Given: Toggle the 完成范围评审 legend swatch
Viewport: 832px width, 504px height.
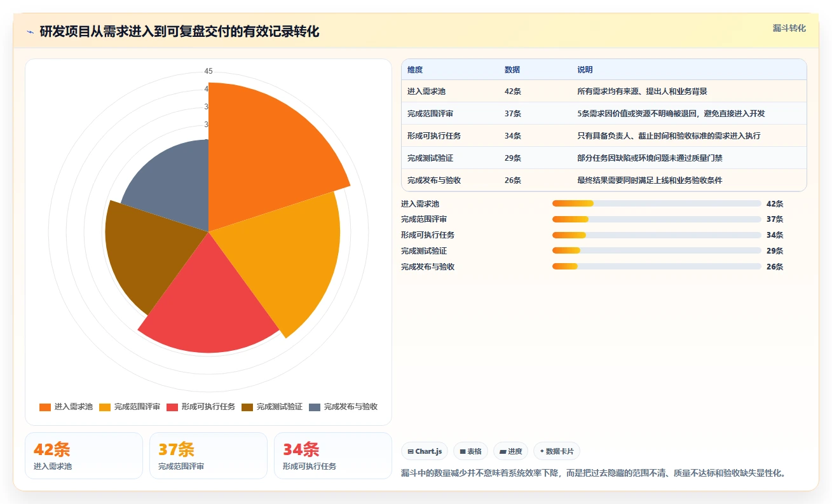Looking at the screenshot, I should (105, 407).
